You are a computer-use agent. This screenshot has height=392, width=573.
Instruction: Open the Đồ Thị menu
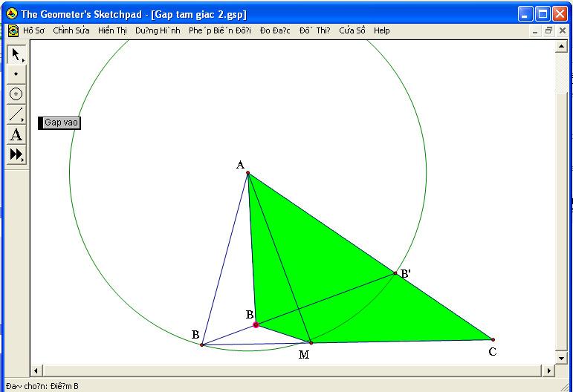(x=314, y=30)
